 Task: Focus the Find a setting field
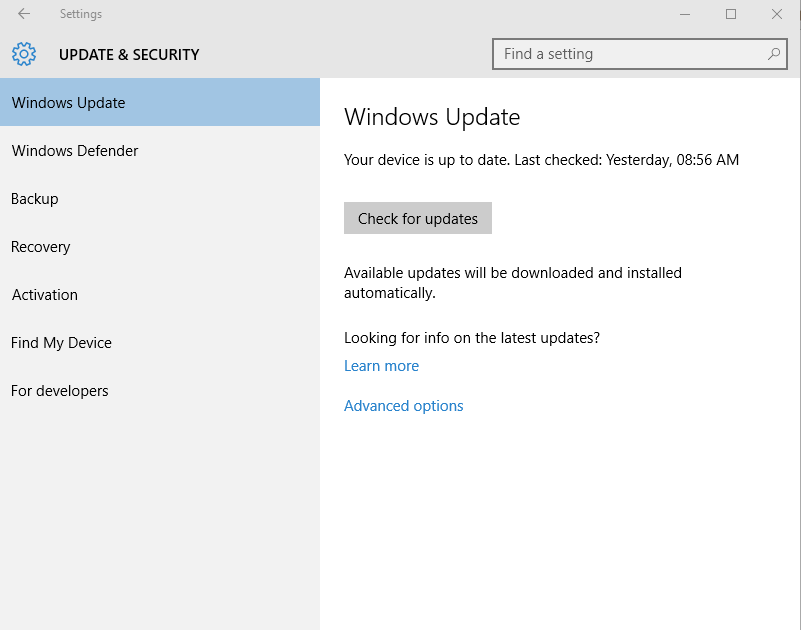click(x=640, y=54)
